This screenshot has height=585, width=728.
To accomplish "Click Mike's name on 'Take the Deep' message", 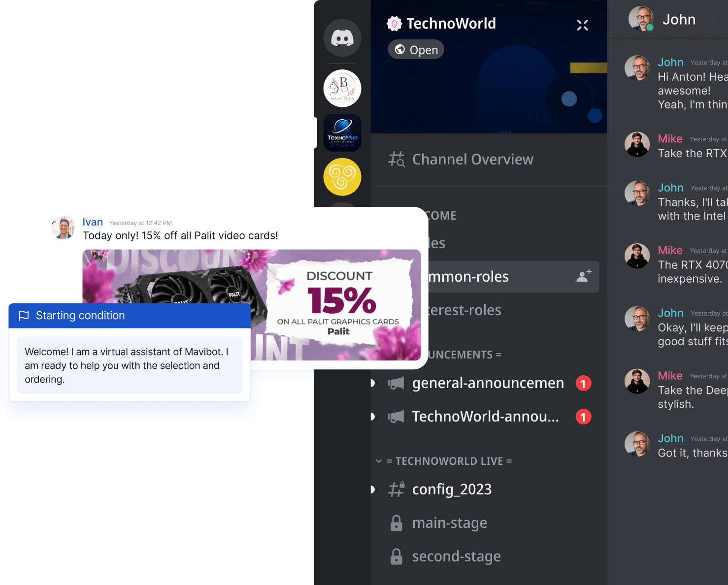I will click(670, 376).
